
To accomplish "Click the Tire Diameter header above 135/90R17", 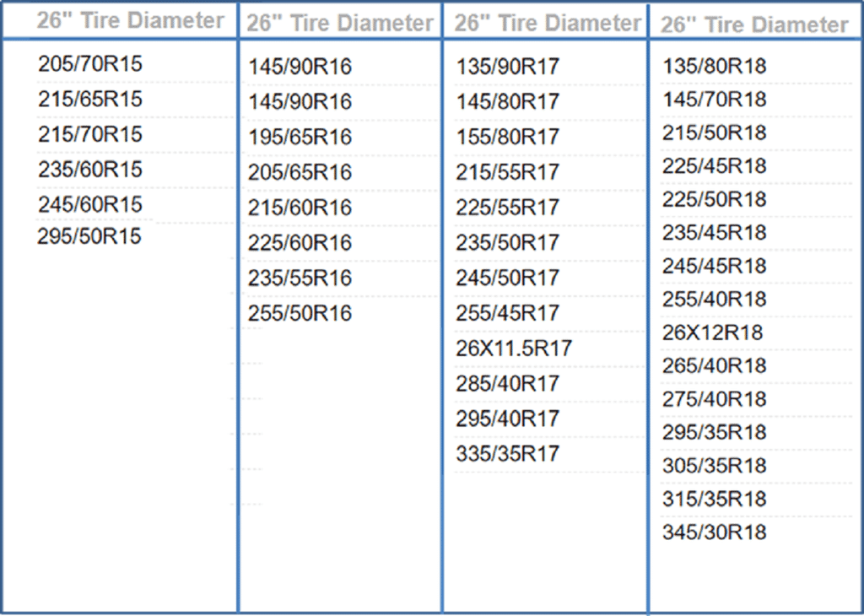I will 548,23.
